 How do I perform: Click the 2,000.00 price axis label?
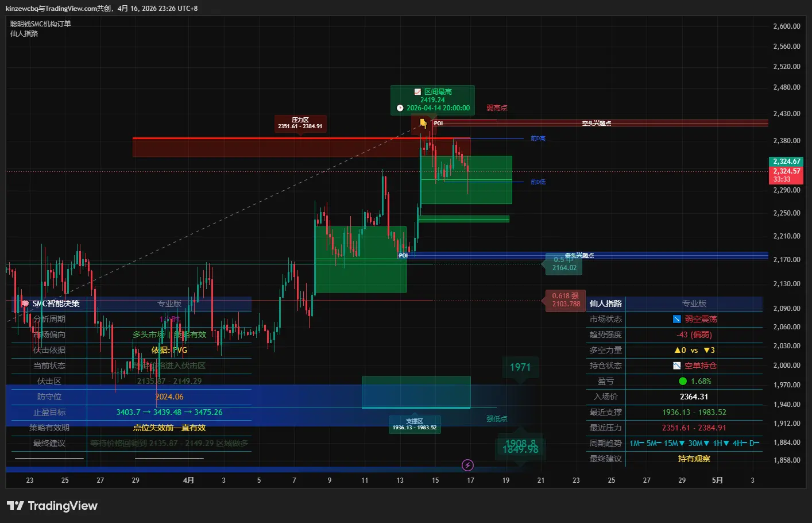coord(787,366)
